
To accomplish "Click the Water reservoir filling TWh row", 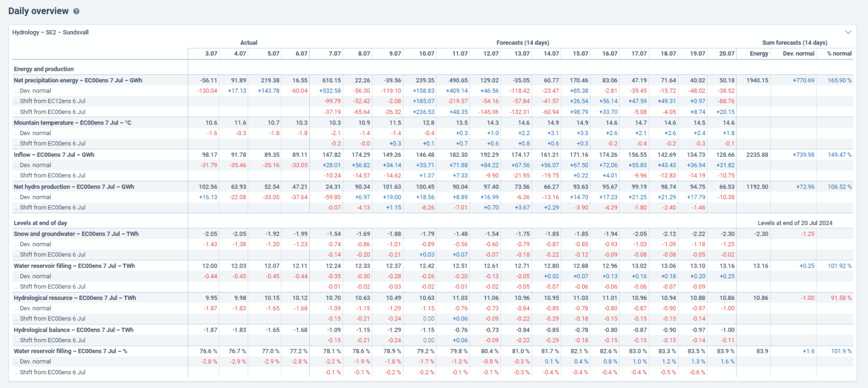I will pyautogui.click(x=433, y=266).
